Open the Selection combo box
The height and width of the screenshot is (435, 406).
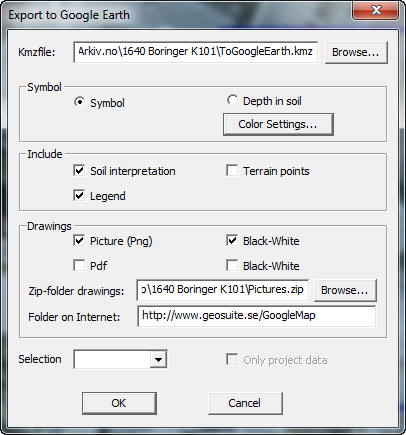[120, 359]
